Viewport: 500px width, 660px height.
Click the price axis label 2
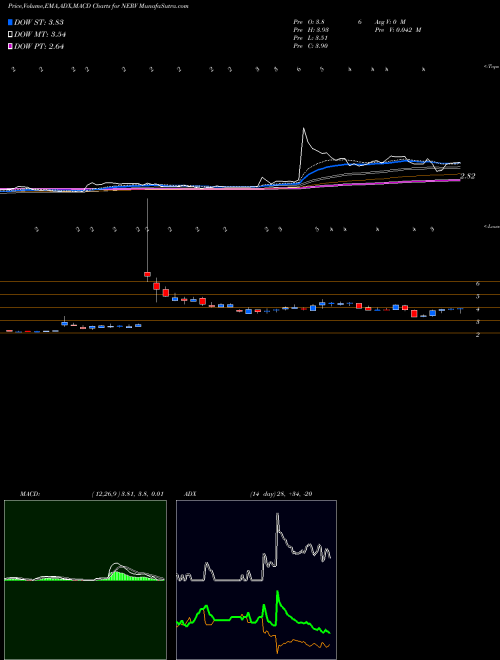pos(478,335)
